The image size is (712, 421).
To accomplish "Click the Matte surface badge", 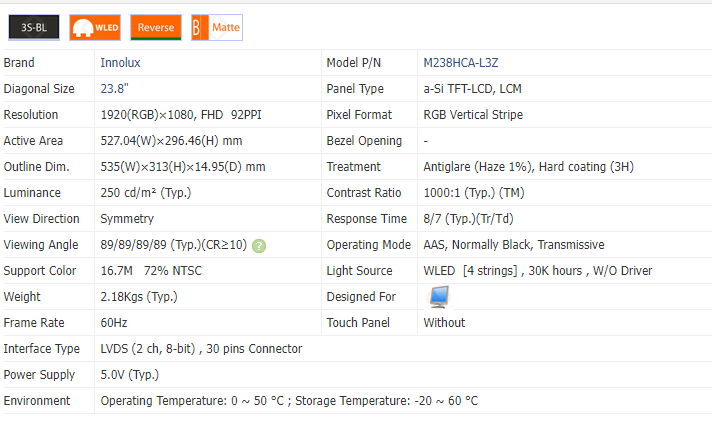I will pos(217,28).
